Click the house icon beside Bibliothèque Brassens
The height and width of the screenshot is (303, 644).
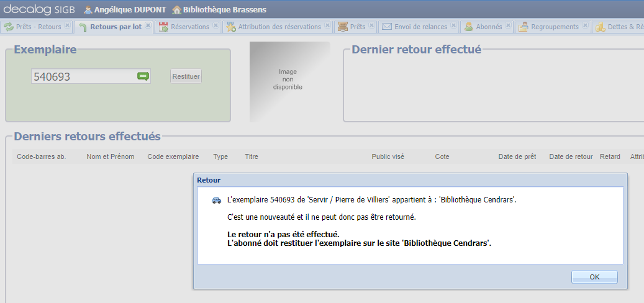pyautogui.click(x=176, y=9)
